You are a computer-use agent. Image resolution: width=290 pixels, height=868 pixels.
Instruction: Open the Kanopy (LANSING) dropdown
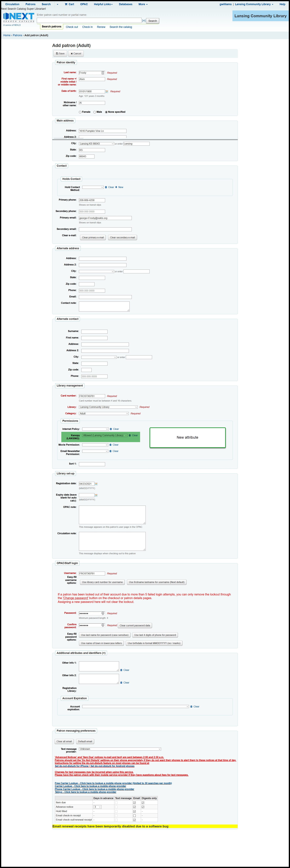(105, 435)
